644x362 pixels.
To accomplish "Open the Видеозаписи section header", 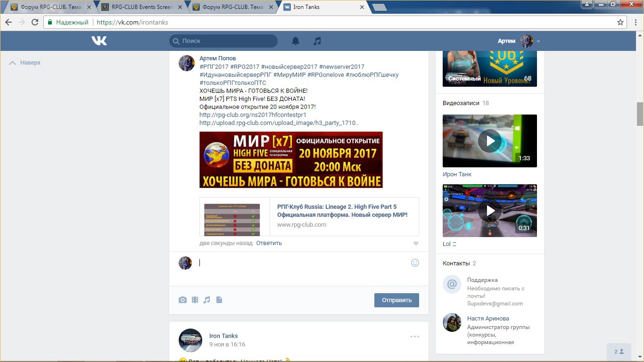I will pos(461,103).
